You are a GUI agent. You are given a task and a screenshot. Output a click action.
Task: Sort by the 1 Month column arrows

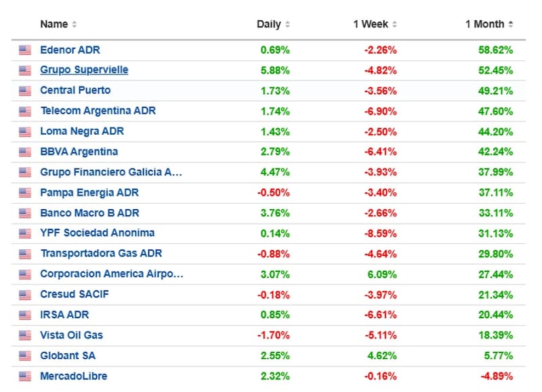pos(510,24)
